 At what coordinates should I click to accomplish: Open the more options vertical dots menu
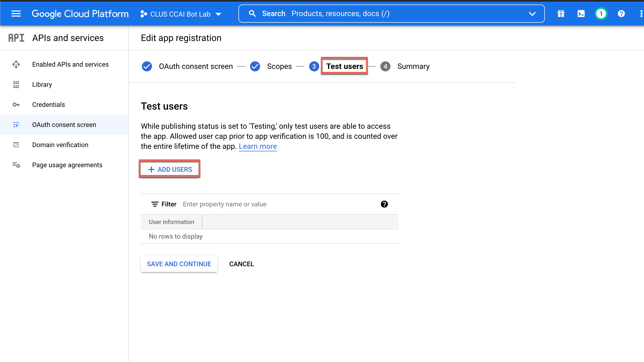641,14
